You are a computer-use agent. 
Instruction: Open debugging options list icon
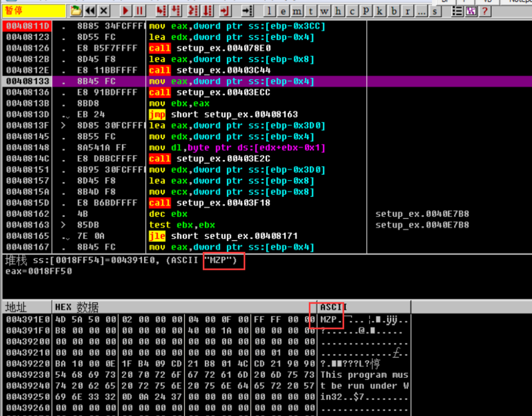coord(457,11)
